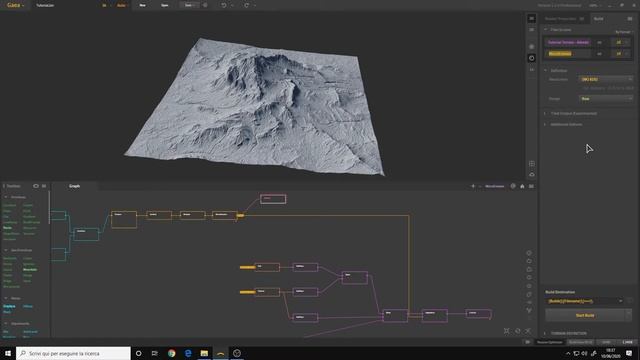Screen dimensions: 640x360
Task: Open the Resolution dropdown
Action: click(606, 79)
